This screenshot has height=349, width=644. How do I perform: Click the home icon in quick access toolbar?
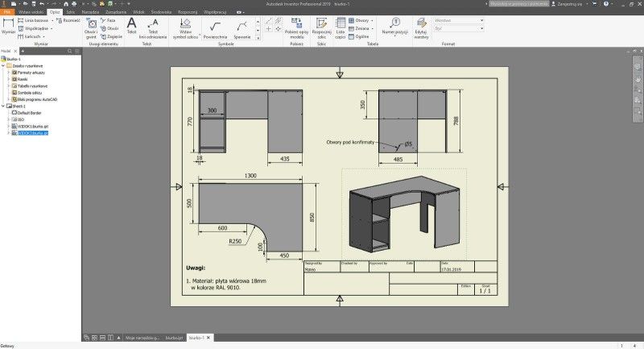pyautogui.click(x=66, y=4)
